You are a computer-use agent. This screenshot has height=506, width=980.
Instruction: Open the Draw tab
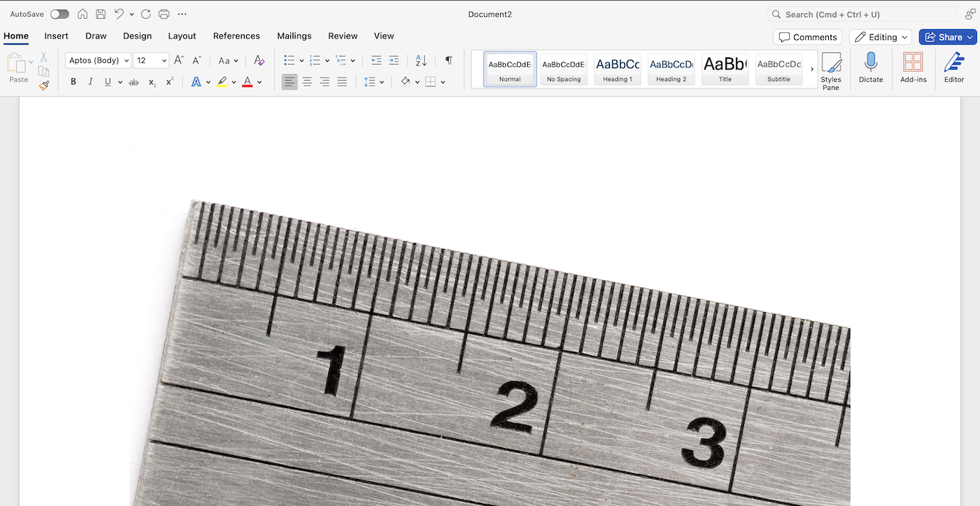tap(96, 36)
